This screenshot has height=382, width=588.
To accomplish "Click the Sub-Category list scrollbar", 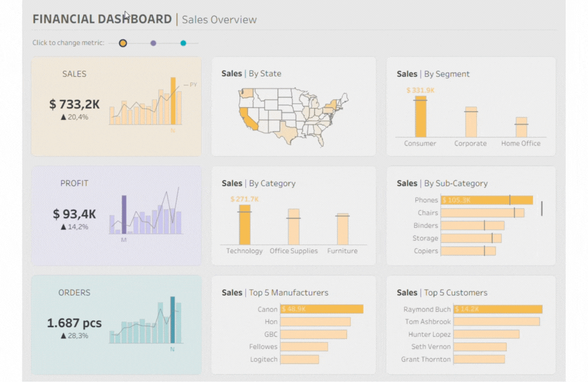I will pos(542,208).
